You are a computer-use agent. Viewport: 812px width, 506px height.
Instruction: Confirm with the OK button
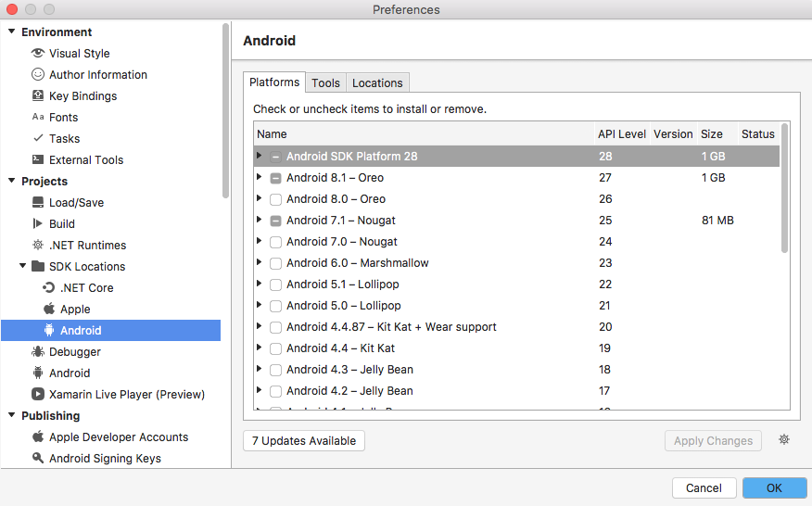click(774, 487)
